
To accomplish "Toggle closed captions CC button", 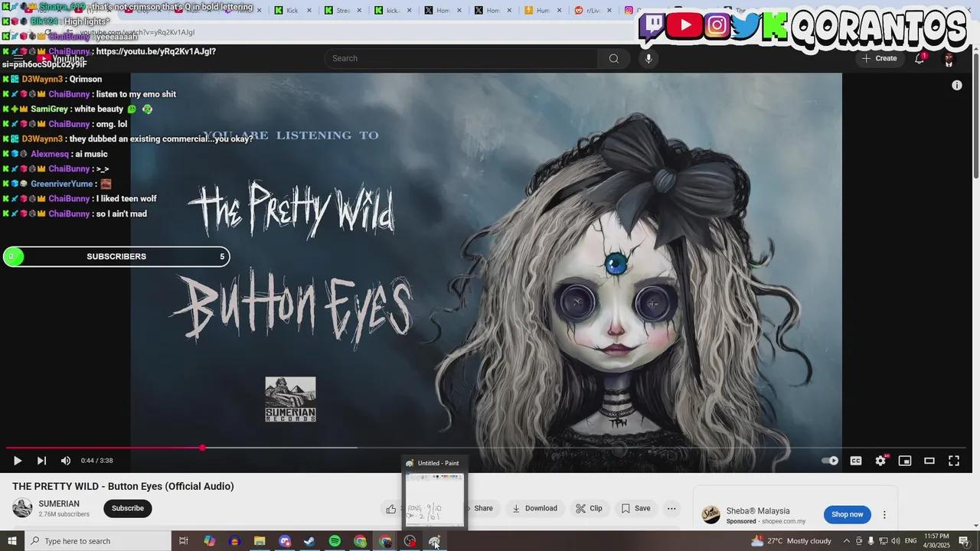I will coord(856,461).
